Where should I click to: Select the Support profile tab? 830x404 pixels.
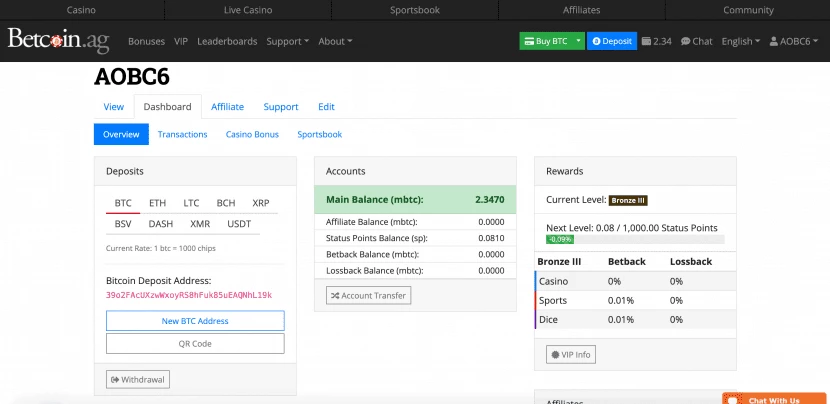pyautogui.click(x=281, y=106)
